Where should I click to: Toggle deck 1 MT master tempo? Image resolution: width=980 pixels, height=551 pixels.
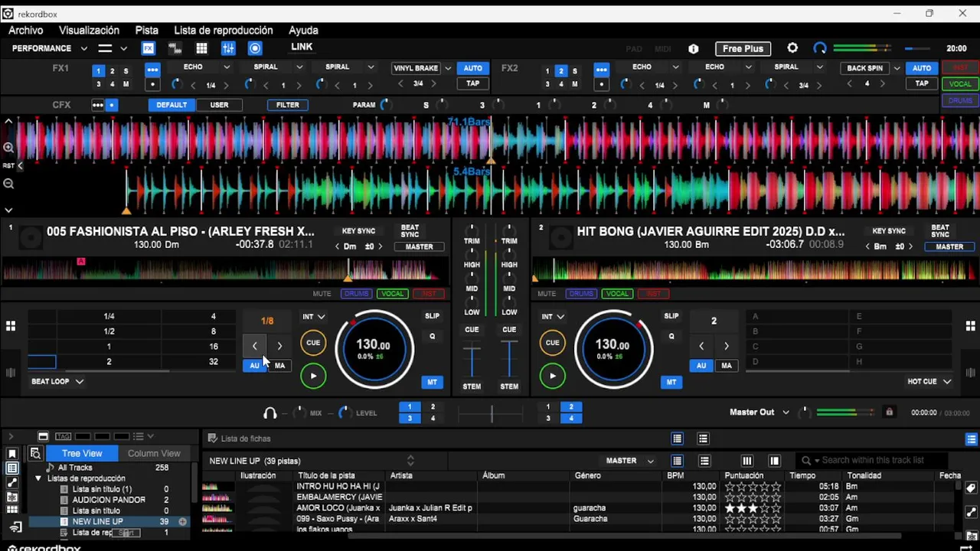click(x=433, y=382)
